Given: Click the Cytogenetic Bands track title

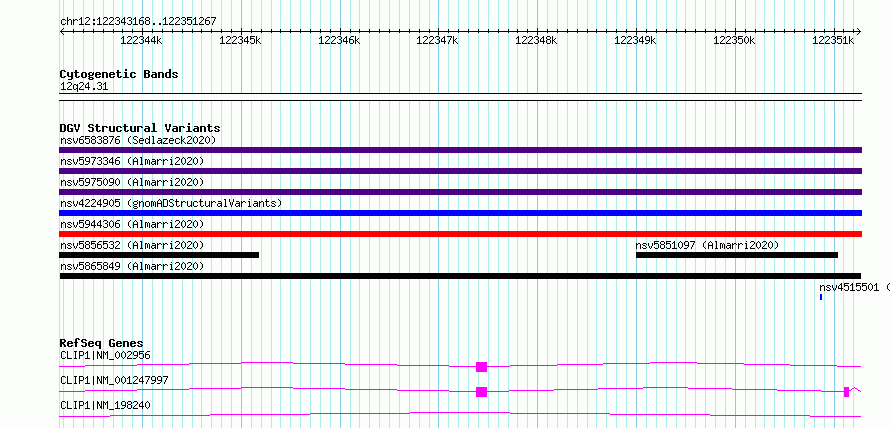Looking at the screenshot, I should pos(119,74).
